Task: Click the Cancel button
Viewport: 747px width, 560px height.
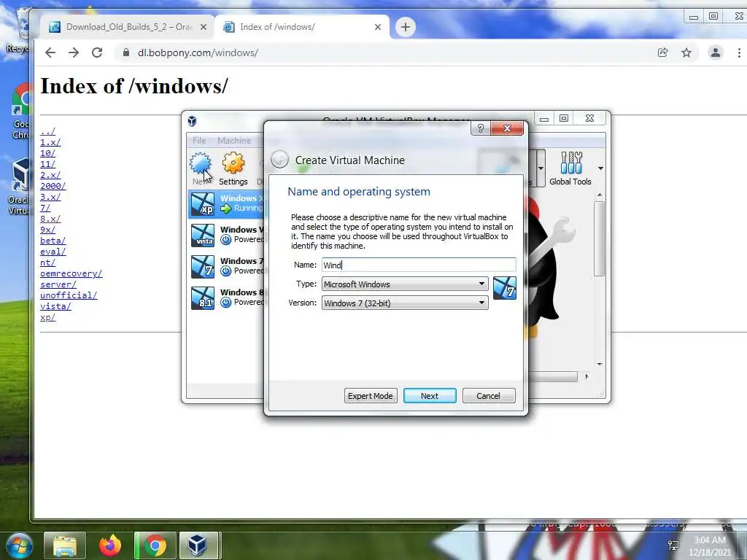Action: pyautogui.click(x=488, y=396)
